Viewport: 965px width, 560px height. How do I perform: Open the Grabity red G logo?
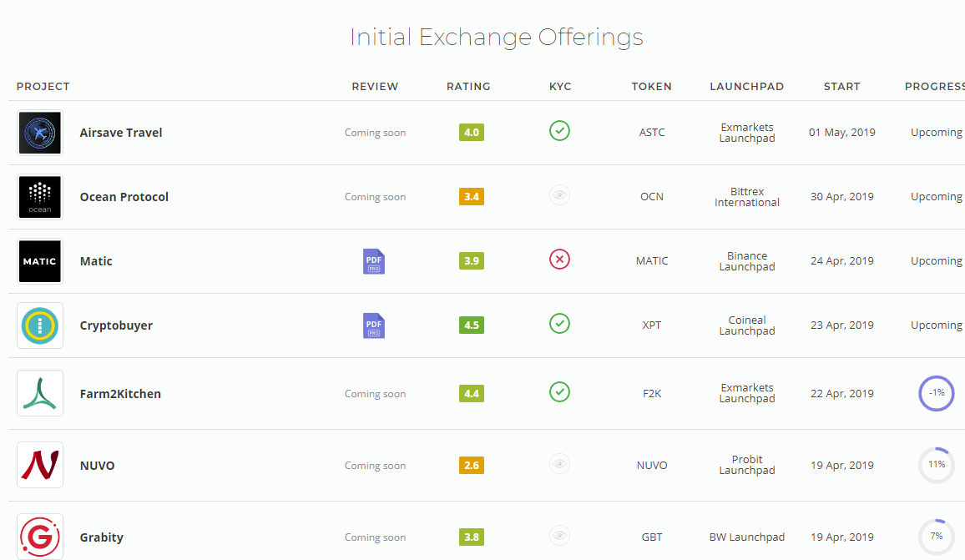pos(40,537)
